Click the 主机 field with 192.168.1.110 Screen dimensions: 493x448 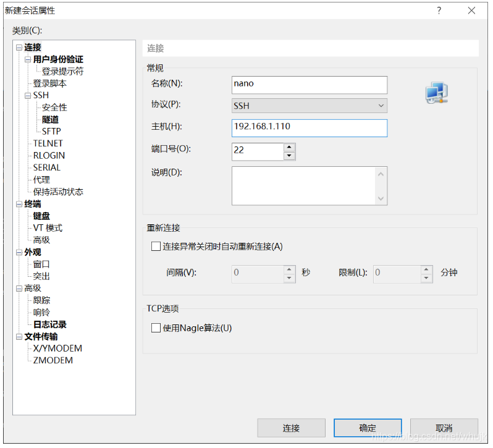pos(310,128)
